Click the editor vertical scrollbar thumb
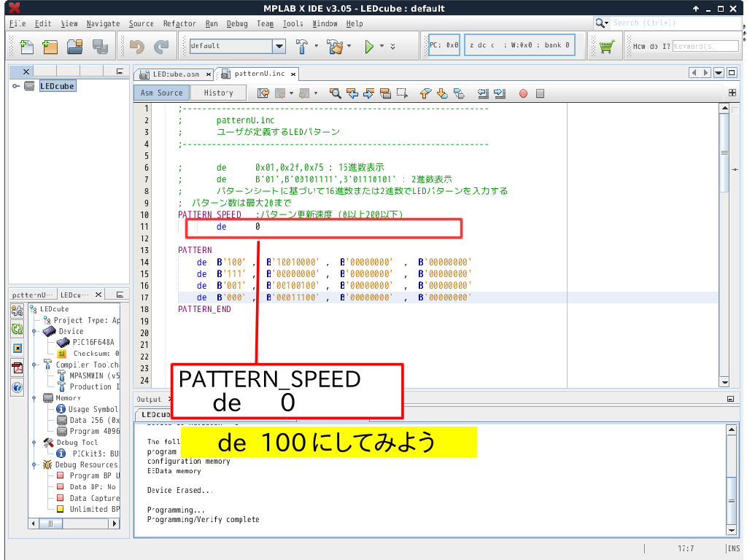This screenshot has width=747, height=560. point(724,152)
